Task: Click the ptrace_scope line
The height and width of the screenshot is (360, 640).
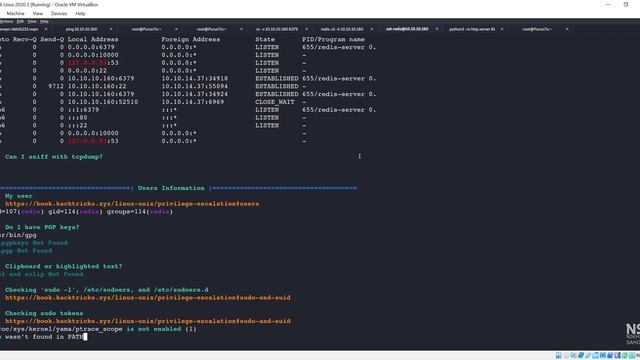Action: click(98, 329)
